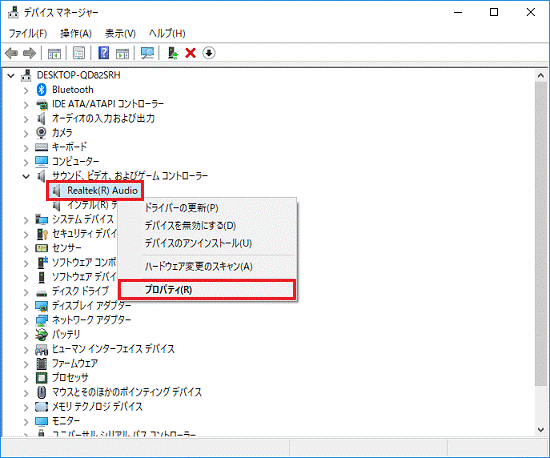This screenshot has height=458, width=550.
Task: Open the ファイル(F) menu
Action: coord(27,34)
